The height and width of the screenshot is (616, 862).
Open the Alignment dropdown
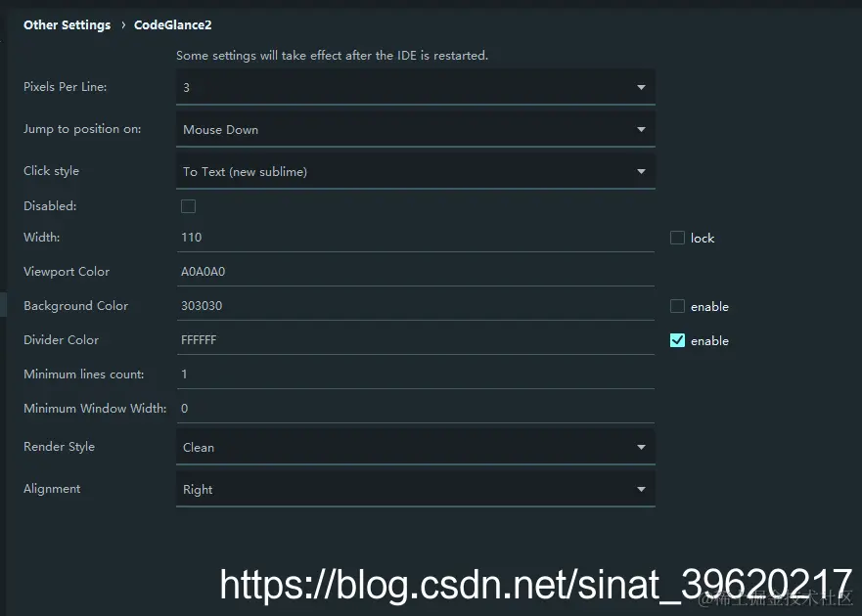pyautogui.click(x=416, y=489)
